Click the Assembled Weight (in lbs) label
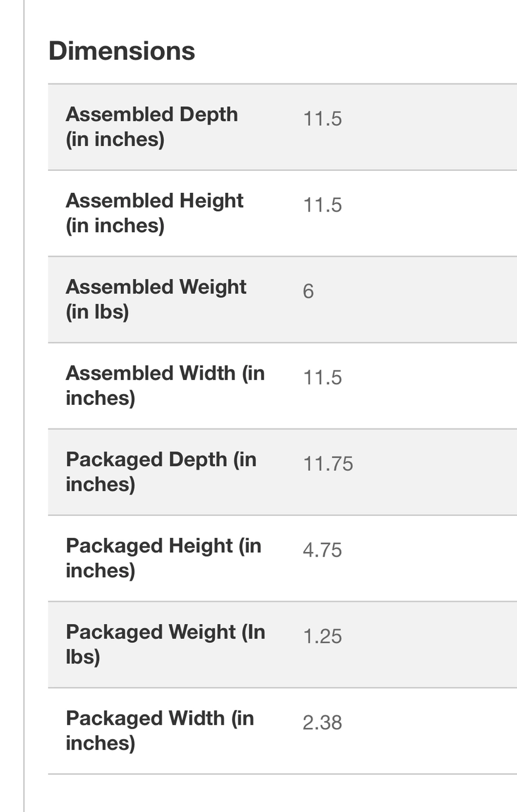 [x=156, y=299]
